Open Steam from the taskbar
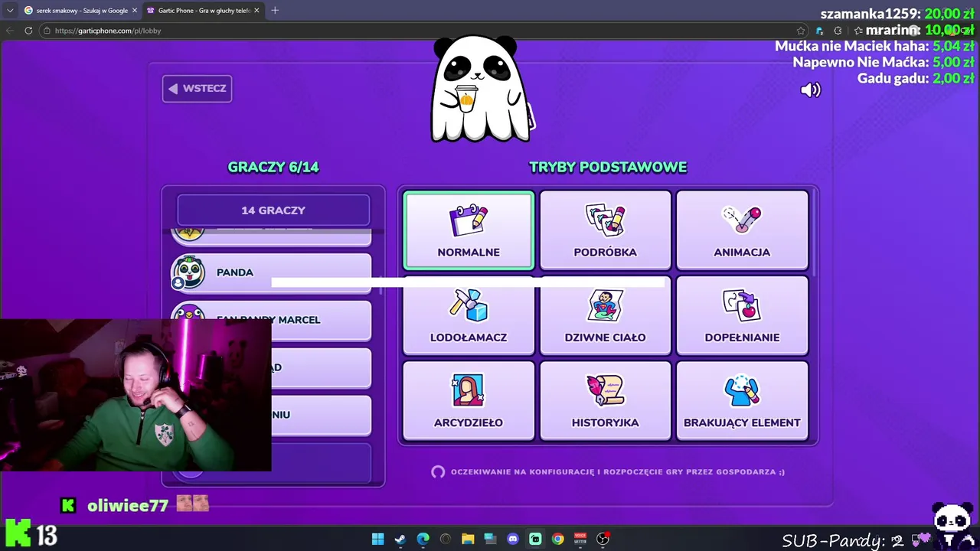The width and height of the screenshot is (980, 551). click(400, 539)
